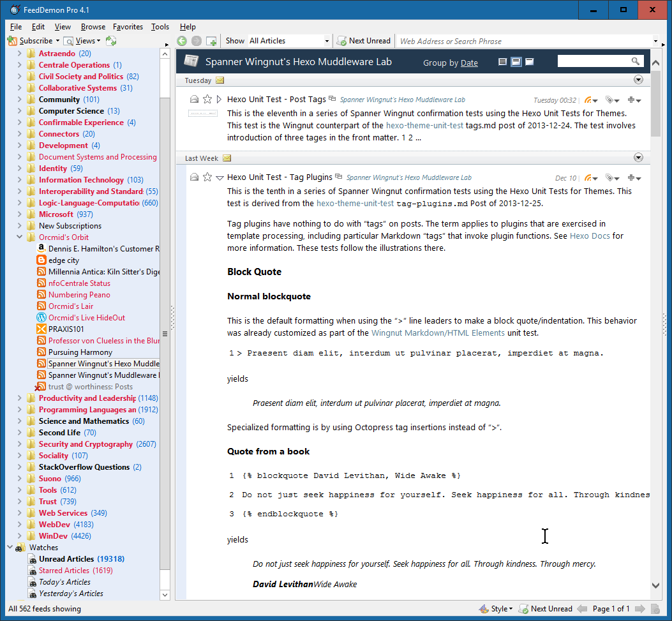Image resolution: width=672 pixels, height=621 pixels.
Task: Star the Hexo Unit Test - Post Tags article
Action: (x=207, y=100)
